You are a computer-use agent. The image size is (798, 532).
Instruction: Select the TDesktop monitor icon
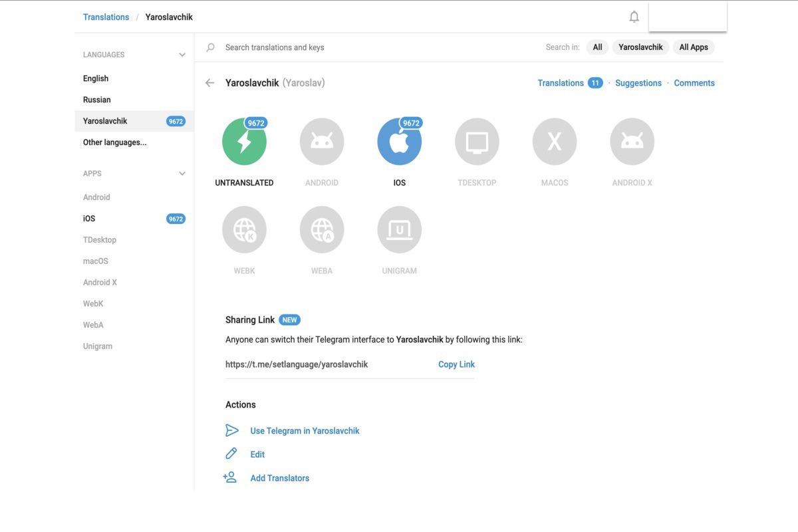pyautogui.click(x=477, y=142)
